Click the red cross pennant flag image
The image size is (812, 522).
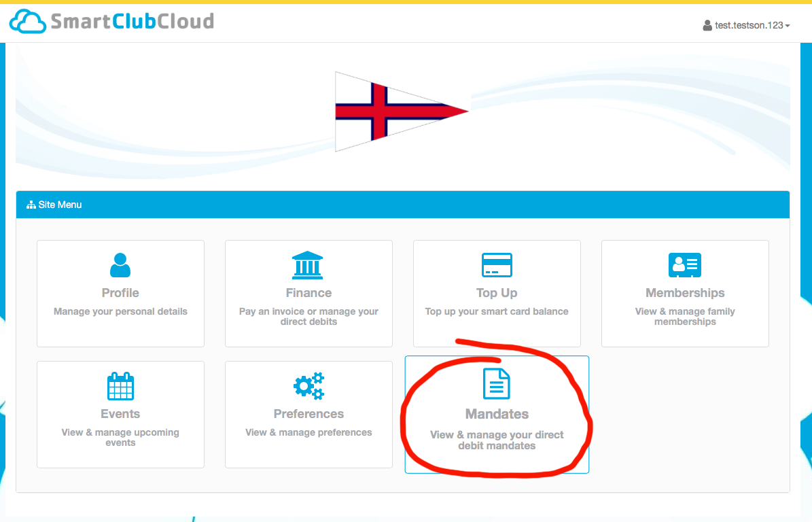402,111
